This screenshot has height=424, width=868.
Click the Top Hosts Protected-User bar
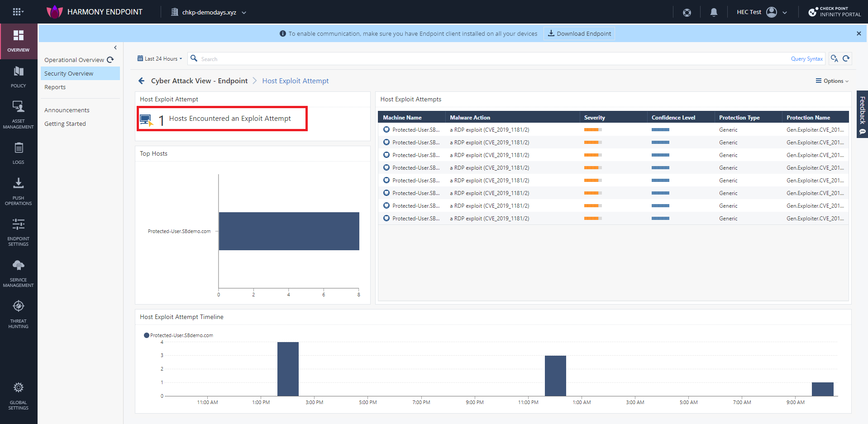[x=289, y=231]
